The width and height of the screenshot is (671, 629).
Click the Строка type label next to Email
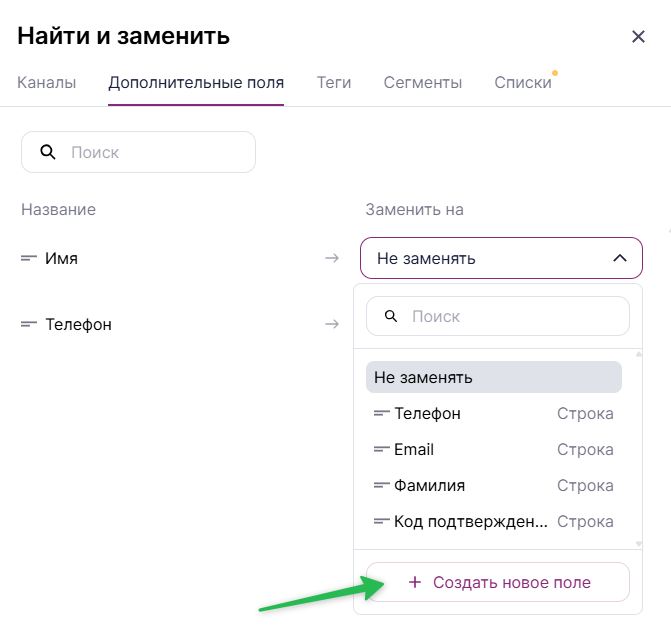(x=585, y=449)
